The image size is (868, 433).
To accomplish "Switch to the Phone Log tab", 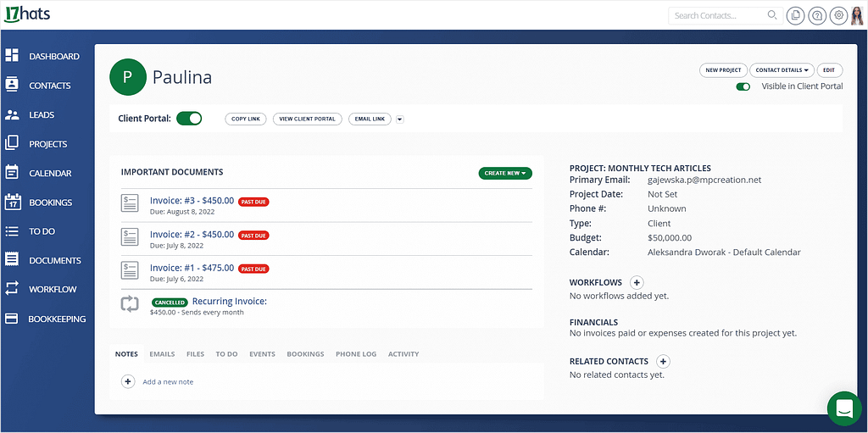I will pyautogui.click(x=356, y=354).
